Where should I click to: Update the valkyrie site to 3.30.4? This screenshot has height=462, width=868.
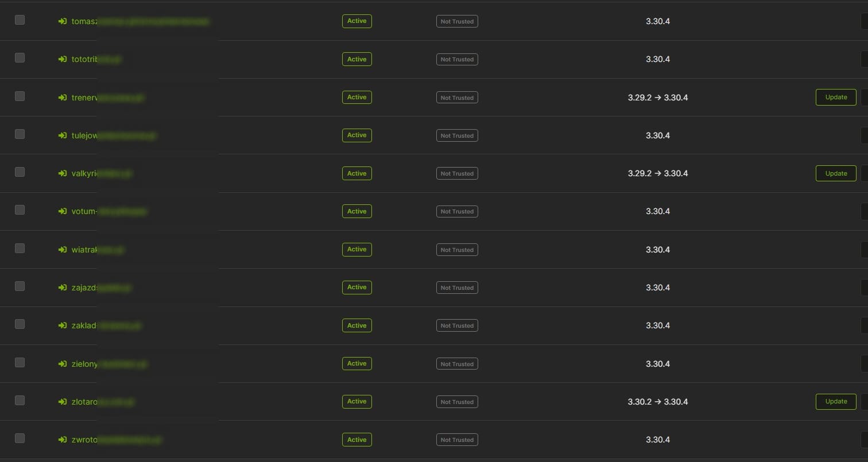click(835, 173)
